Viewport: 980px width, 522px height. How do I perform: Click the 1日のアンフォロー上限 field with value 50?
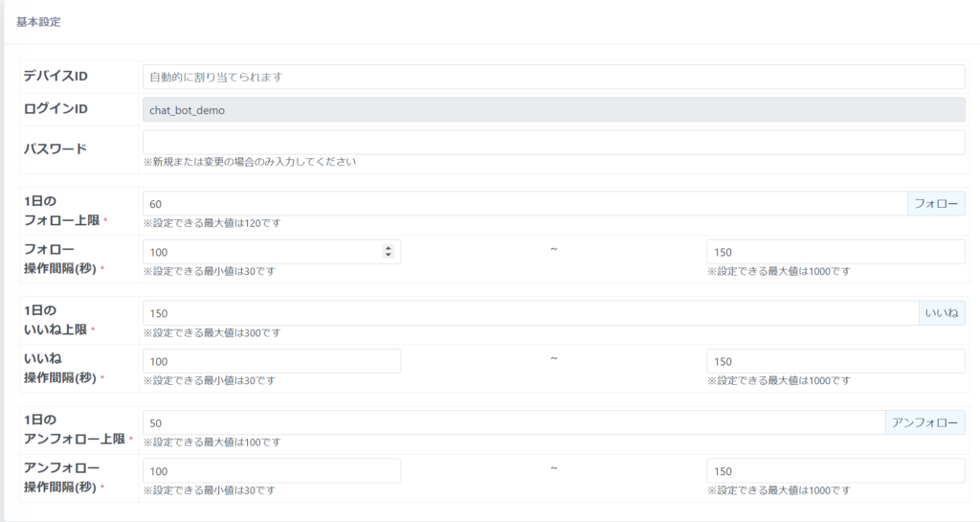click(x=513, y=422)
